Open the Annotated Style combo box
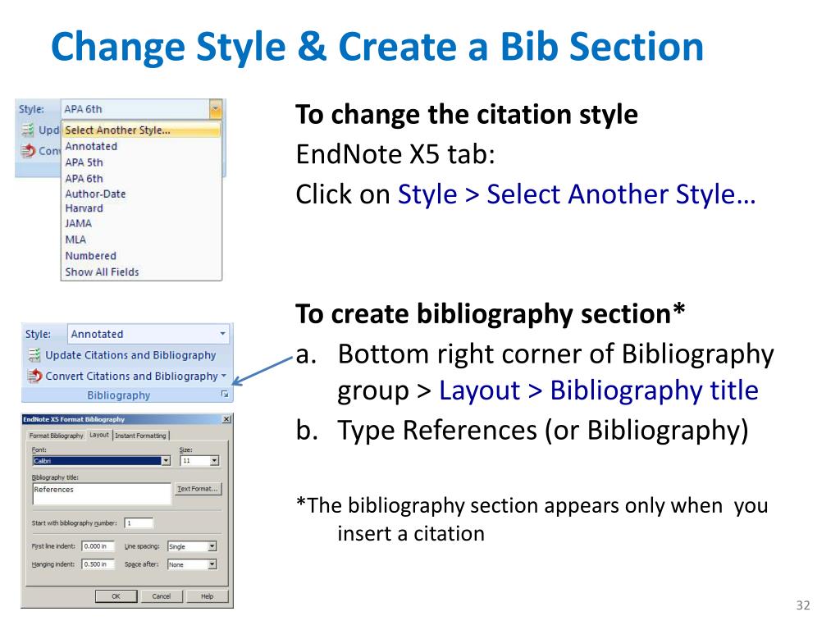Screen dimensions: 840x630 point(148,335)
